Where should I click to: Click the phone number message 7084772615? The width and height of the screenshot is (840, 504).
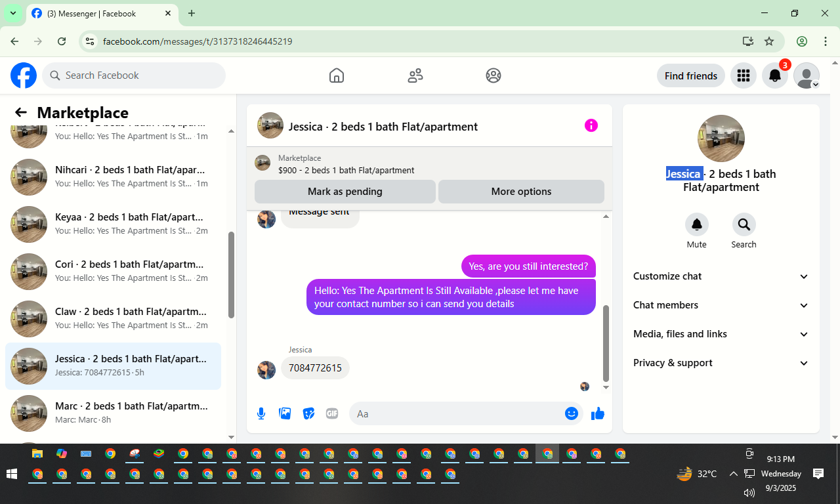tap(315, 367)
